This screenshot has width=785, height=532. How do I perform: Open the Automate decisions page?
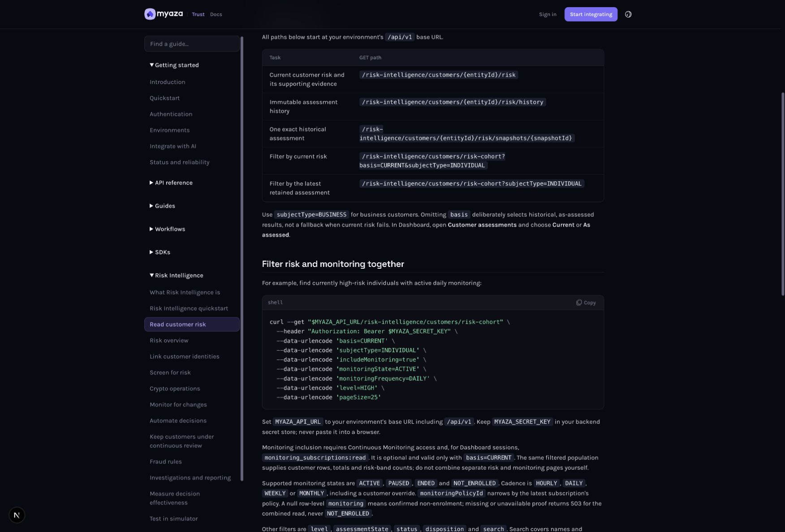coord(178,421)
